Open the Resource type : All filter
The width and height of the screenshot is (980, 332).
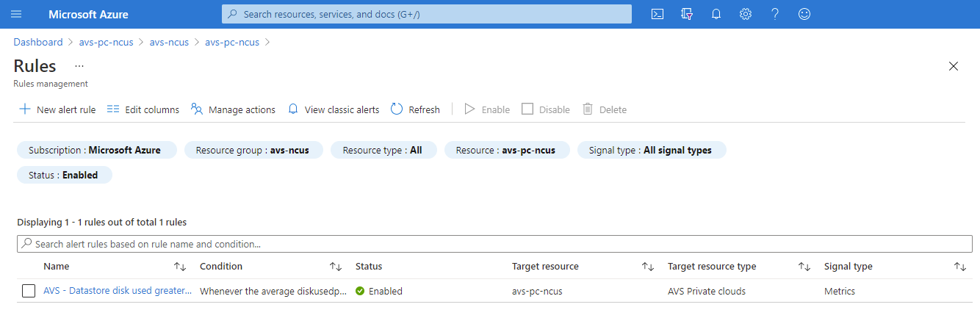click(383, 150)
